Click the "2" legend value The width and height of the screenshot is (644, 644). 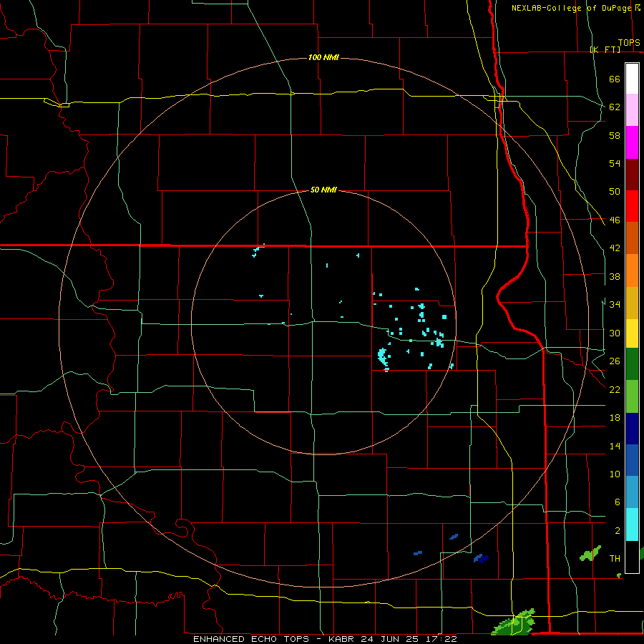coord(618,531)
